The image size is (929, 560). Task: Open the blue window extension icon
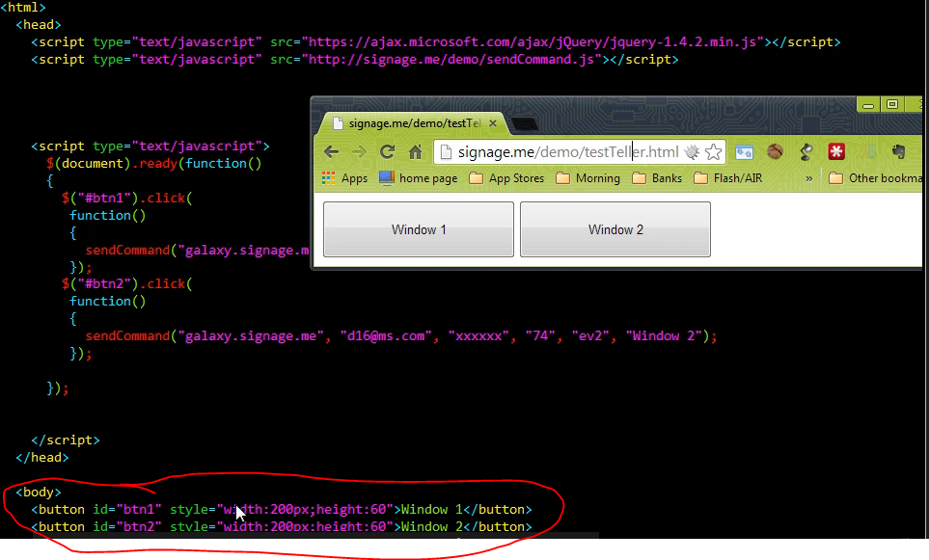[744, 152]
